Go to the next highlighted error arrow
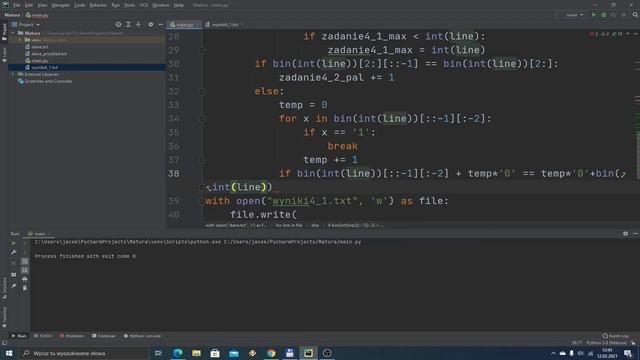640x360 pixels. tap(635, 34)
